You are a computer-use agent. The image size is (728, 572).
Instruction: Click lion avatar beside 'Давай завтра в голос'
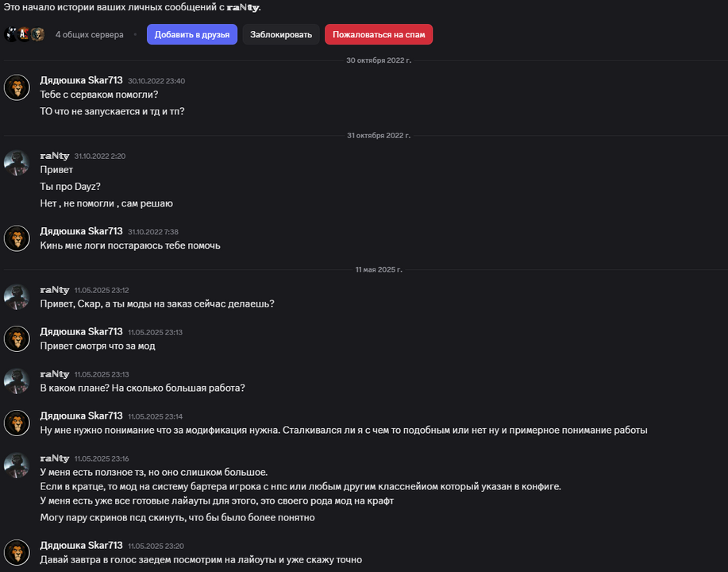tap(17, 552)
